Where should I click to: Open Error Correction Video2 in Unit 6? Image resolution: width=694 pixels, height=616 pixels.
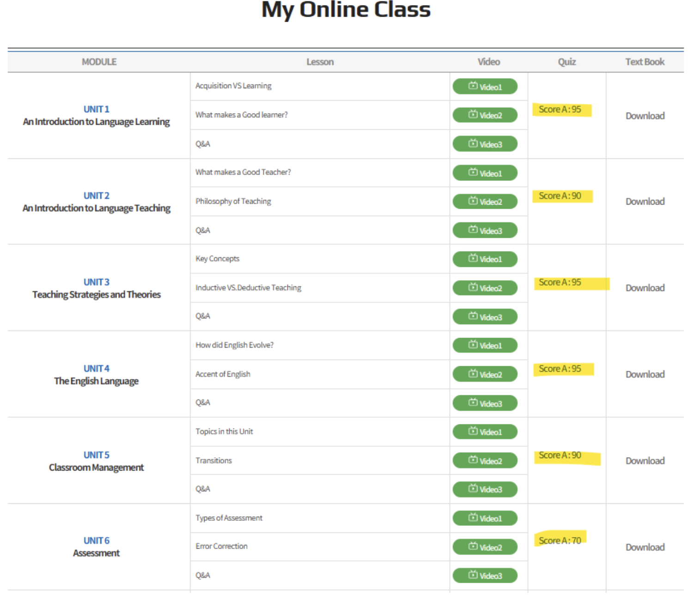485,547
